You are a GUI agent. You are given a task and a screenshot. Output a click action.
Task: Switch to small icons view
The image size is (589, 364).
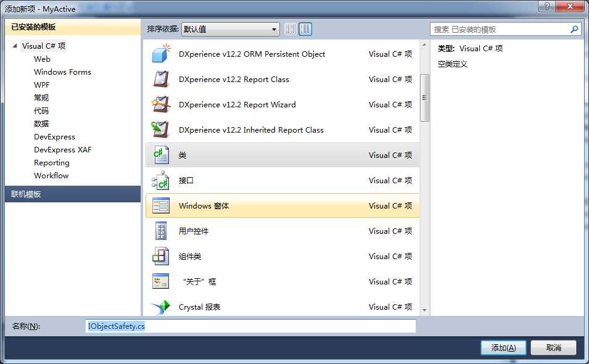pos(290,29)
